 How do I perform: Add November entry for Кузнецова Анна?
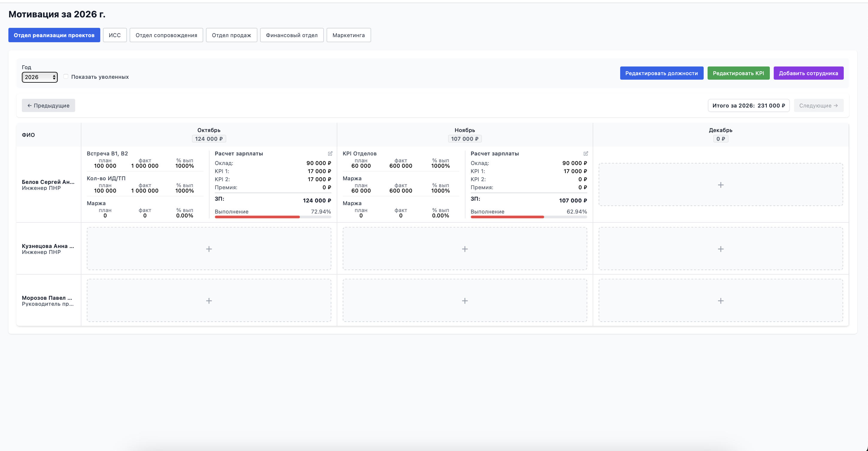click(x=465, y=249)
